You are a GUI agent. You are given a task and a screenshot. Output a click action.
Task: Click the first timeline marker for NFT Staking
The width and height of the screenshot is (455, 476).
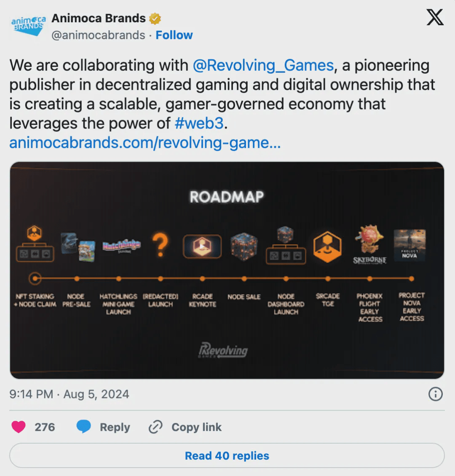[x=35, y=278]
